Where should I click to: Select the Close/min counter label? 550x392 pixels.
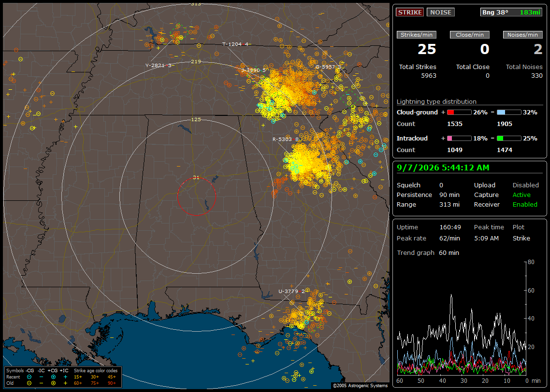point(470,35)
